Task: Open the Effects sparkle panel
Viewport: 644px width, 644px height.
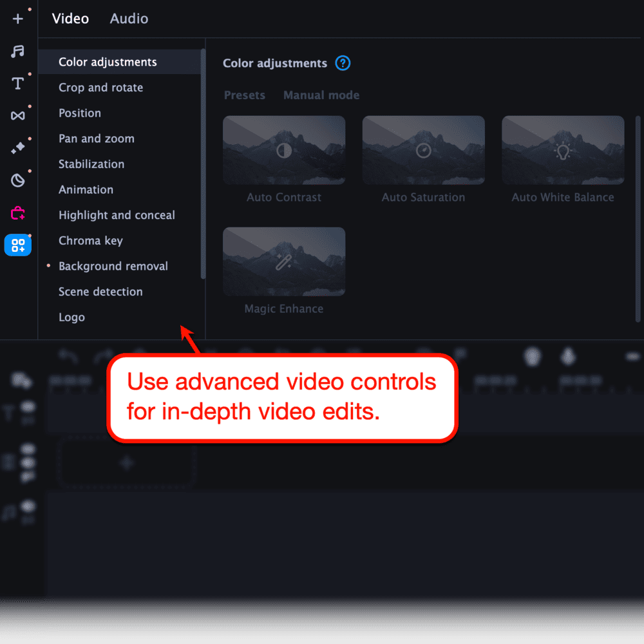Action: [18, 148]
